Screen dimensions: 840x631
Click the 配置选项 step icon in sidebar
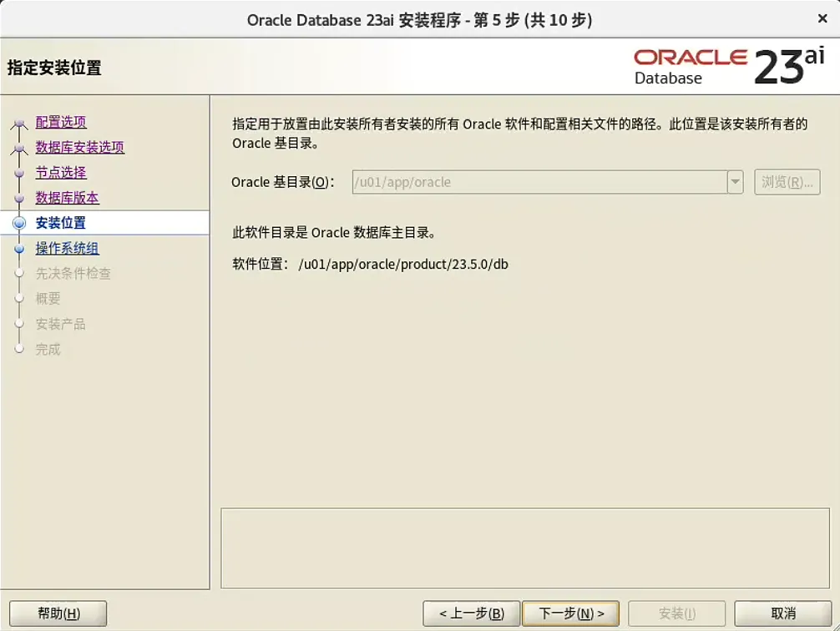pyautogui.click(x=20, y=122)
